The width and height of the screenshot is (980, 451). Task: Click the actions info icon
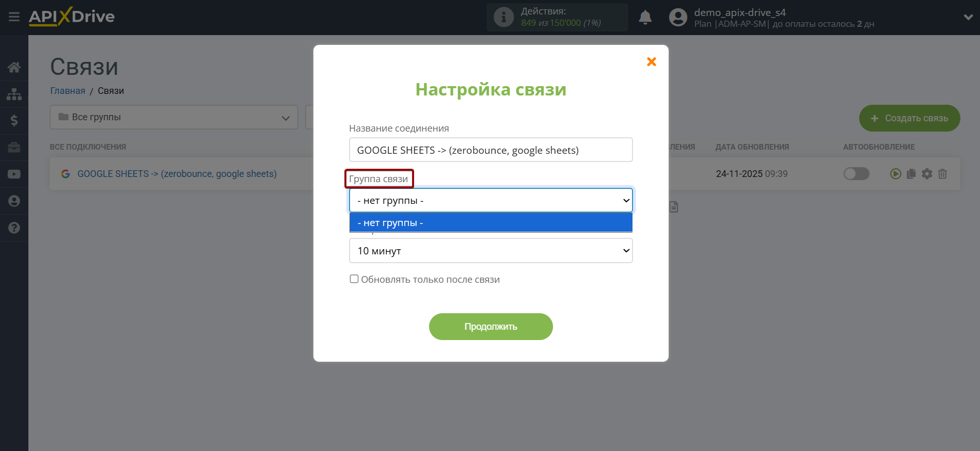(503, 17)
